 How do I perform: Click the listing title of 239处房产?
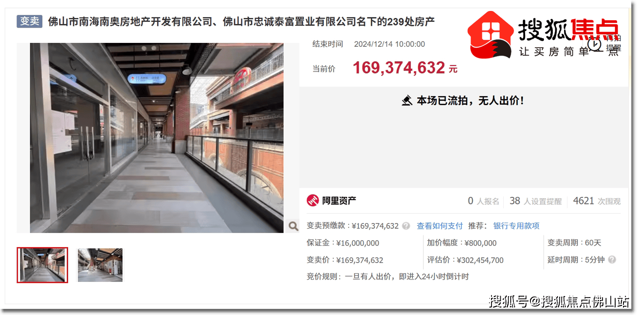[x=241, y=21]
